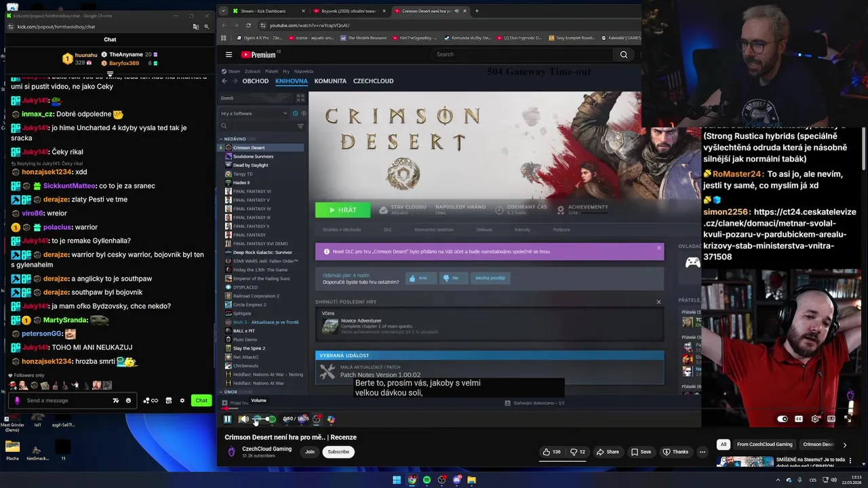Switch to 'Bojovnik (2026)' tab

(x=349, y=11)
